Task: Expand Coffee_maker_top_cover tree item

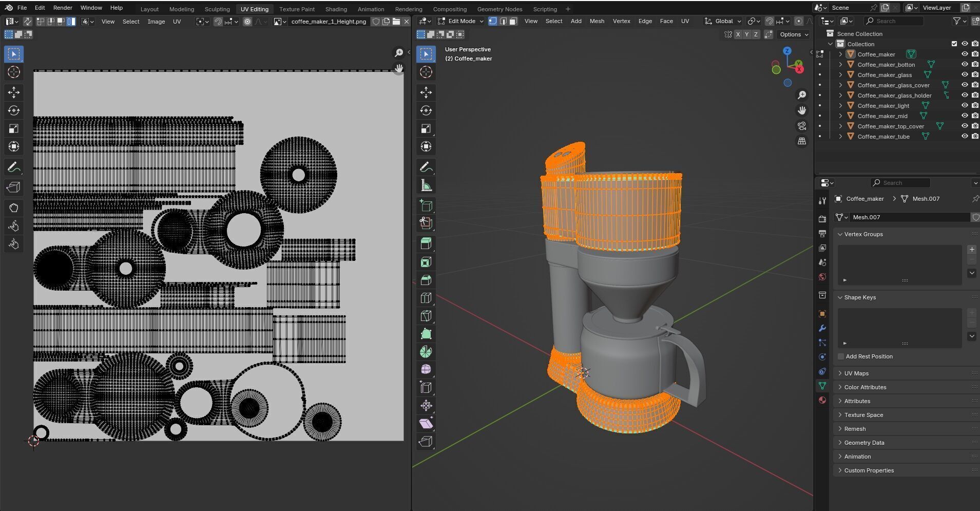Action: pos(840,126)
